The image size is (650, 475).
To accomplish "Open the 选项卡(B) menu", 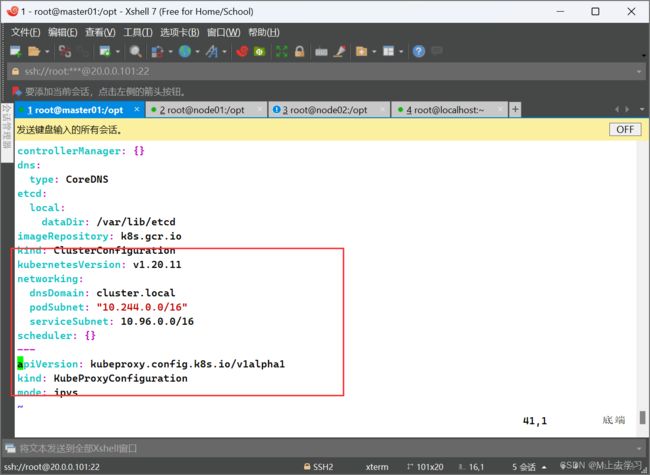I will [179, 32].
